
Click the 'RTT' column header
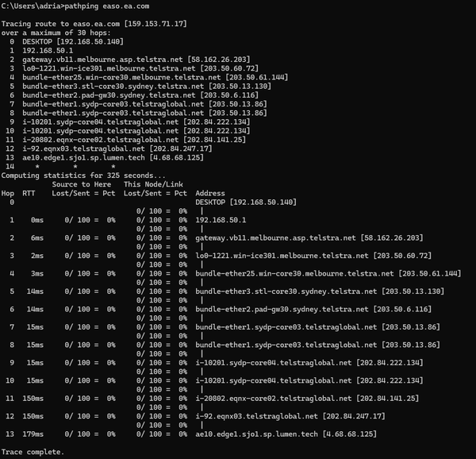click(29, 193)
